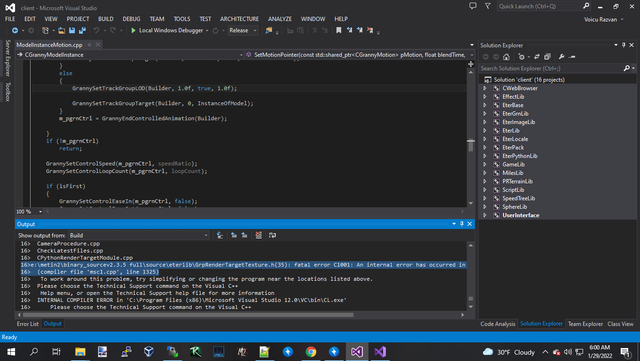The width and height of the screenshot is (640, 361).
Task: Click the Navigate Backward arrow icon
Action: click(x=15, y=31)
